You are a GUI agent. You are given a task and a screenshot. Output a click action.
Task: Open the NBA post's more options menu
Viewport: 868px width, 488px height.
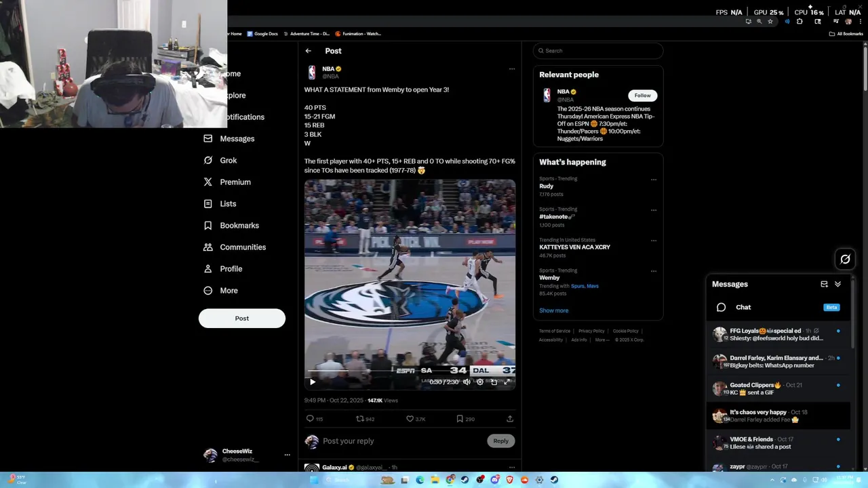(x=512, y=68)
